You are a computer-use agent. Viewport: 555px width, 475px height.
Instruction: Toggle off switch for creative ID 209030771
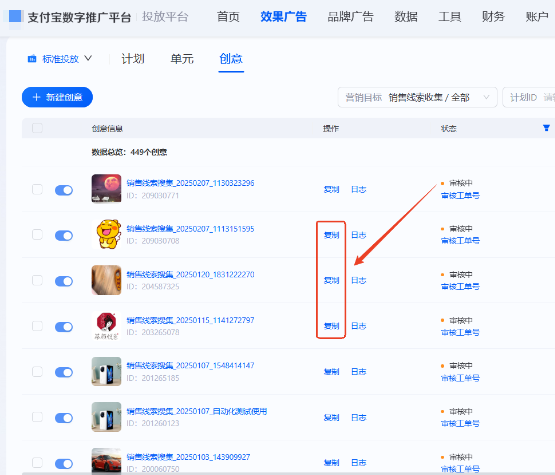(x=64, y=190)
